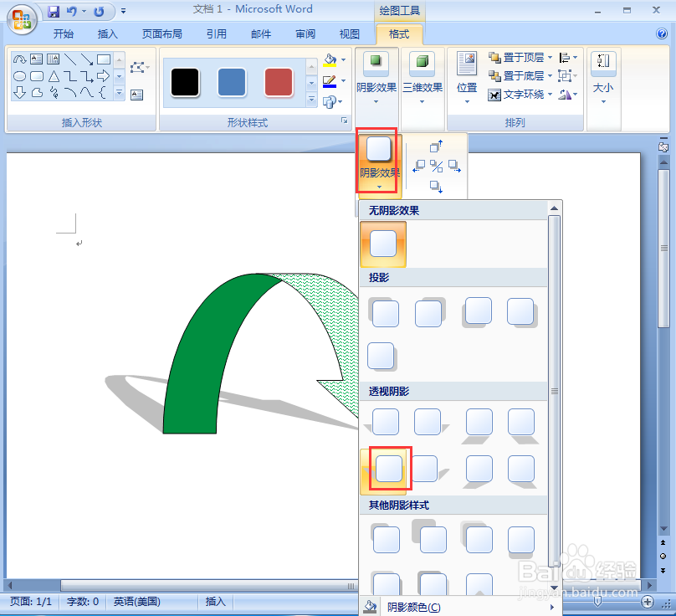Screen dimensions: 676x616
Task: Open the quick access toolbar customize arrow
Action: pyautogui.click(x=123, y=11)
